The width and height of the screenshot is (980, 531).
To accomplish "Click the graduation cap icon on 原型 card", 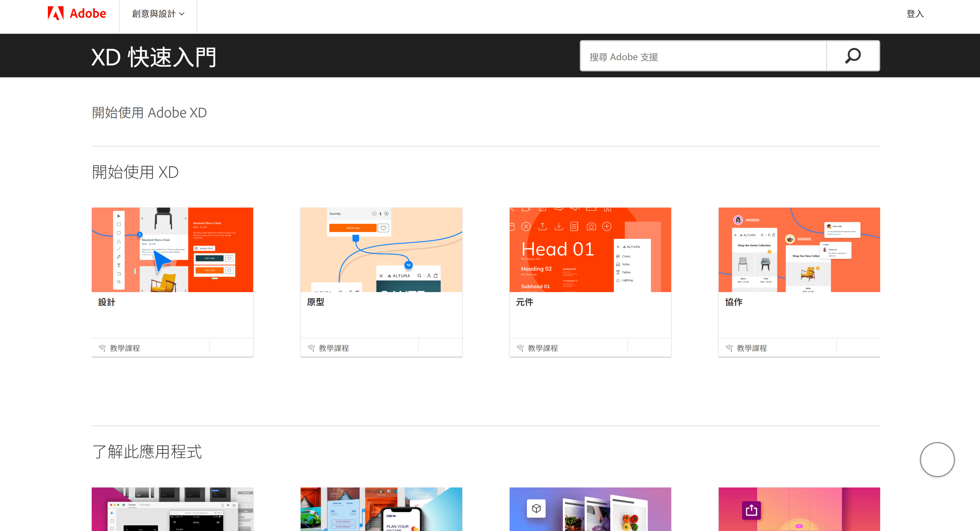I will tap(311, 348).
